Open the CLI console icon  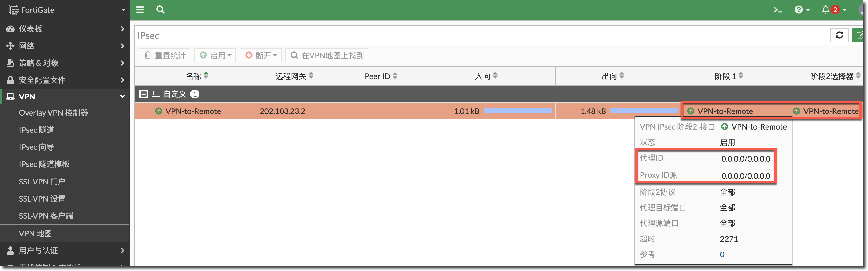click(778, 10)
